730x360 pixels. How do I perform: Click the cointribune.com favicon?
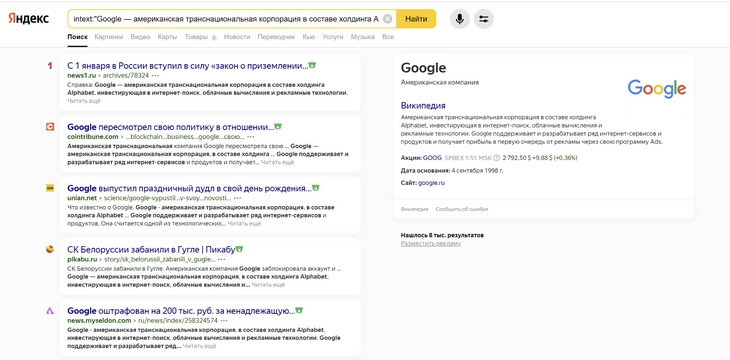pos(50,127)
